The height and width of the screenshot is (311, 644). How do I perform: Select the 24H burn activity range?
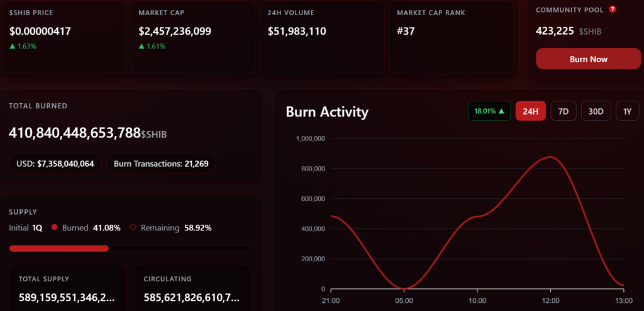(x=531, y=111)
